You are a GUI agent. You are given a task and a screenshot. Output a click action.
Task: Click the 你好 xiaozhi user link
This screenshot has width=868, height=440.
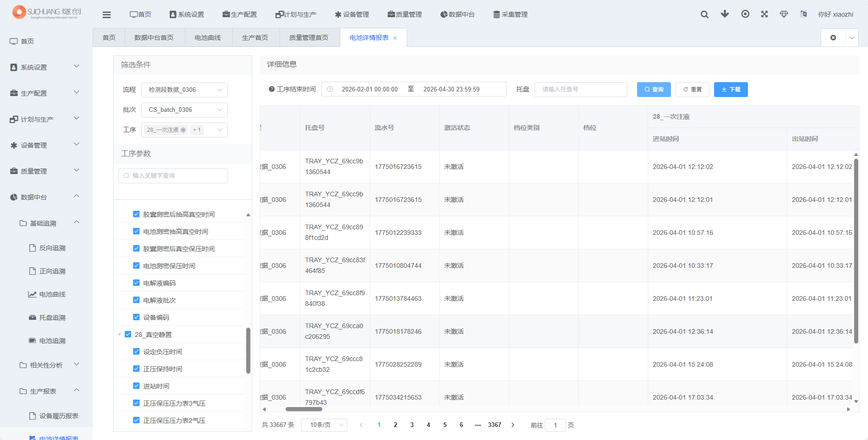(x=836, y=14)
